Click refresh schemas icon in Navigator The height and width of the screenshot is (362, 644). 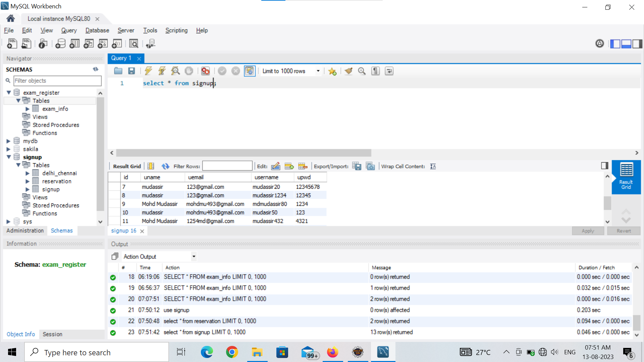(96, 69)
